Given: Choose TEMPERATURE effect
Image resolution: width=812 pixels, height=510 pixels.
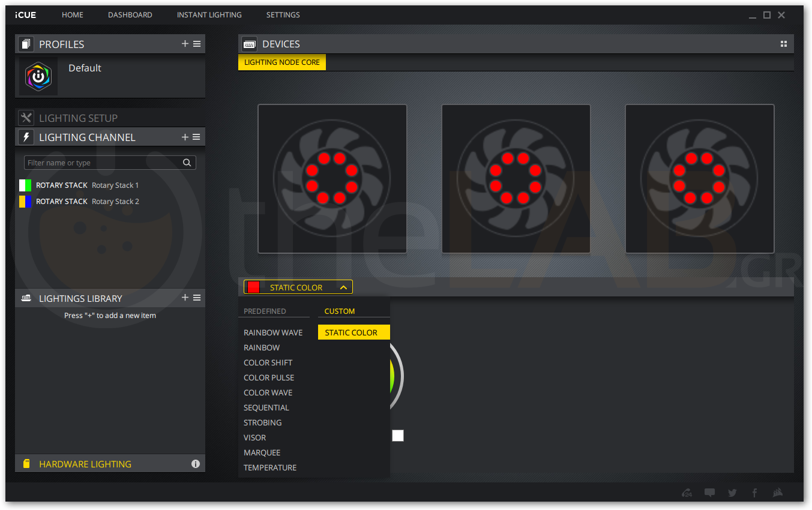Looking at the screenshot, I should pyautogui.click(x=270, y=467).
